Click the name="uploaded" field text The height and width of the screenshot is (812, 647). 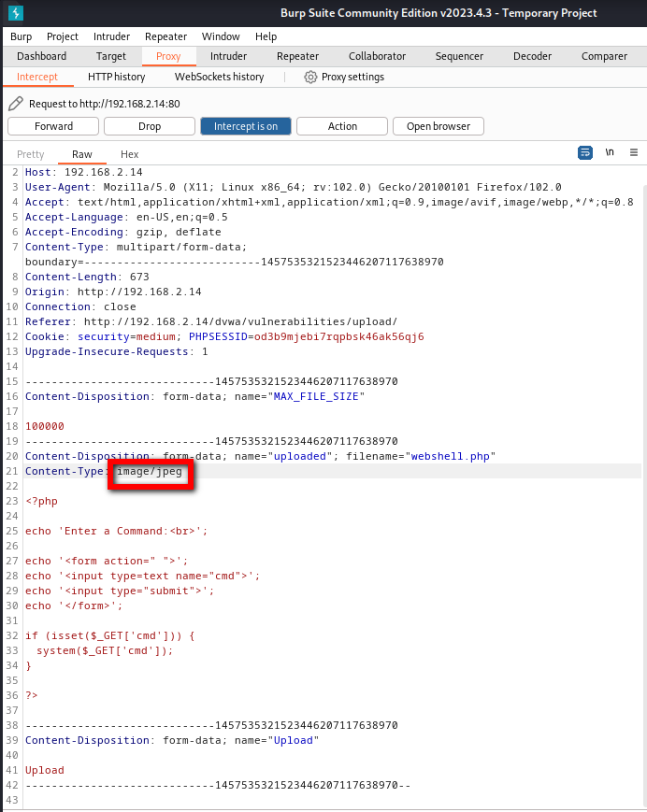[x=283, y=456]
